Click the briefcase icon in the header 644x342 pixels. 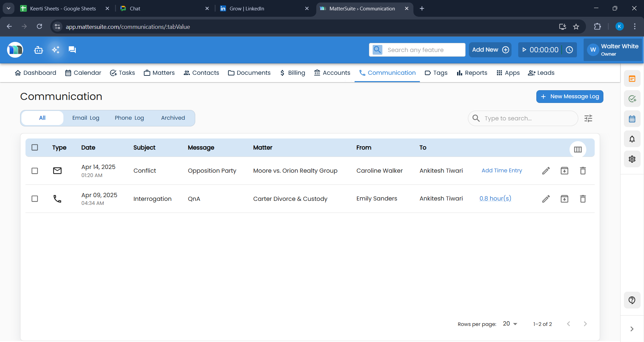click(38, 50)
